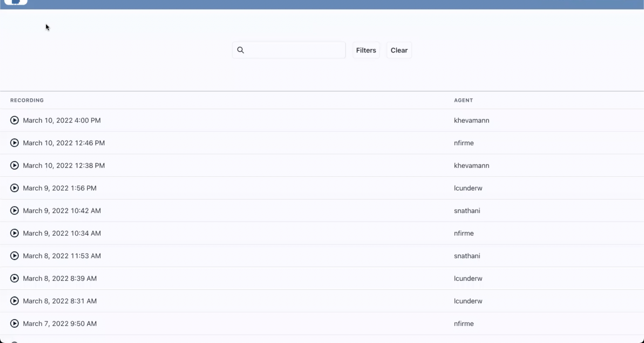Click the app logo in top bar
The image size is (644, 343).
(x=16, y=2)
